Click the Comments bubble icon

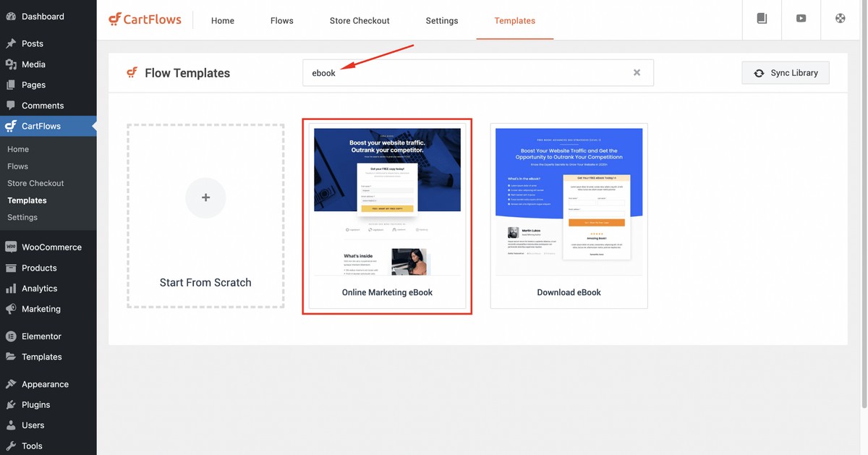pos(11,106)
